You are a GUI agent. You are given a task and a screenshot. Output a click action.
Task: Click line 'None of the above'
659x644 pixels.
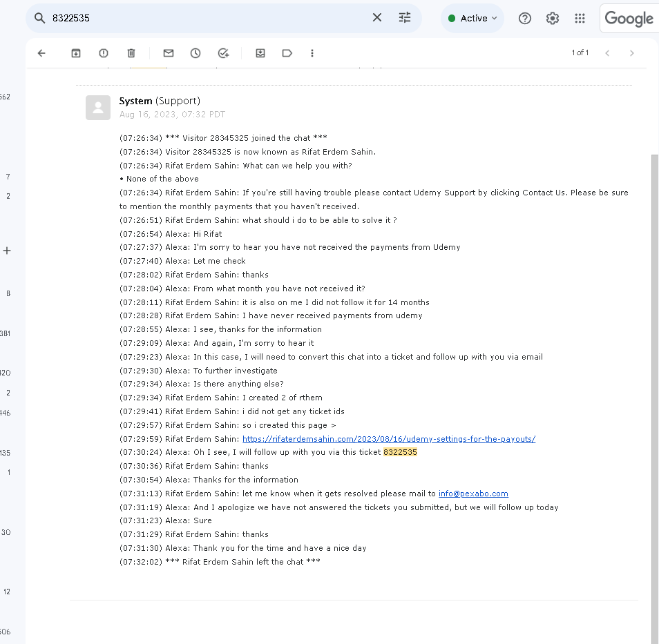[160, 179]
